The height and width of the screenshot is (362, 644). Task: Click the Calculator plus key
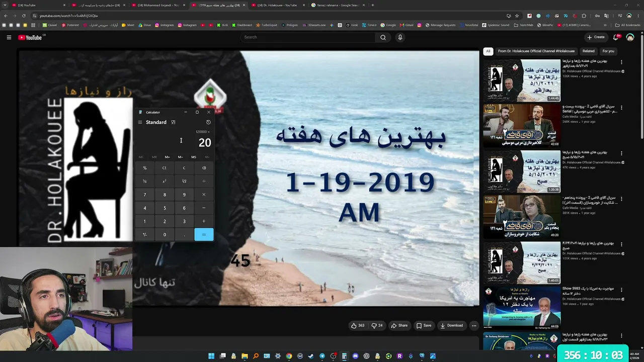pyautogui.click(x=204, y=221)
